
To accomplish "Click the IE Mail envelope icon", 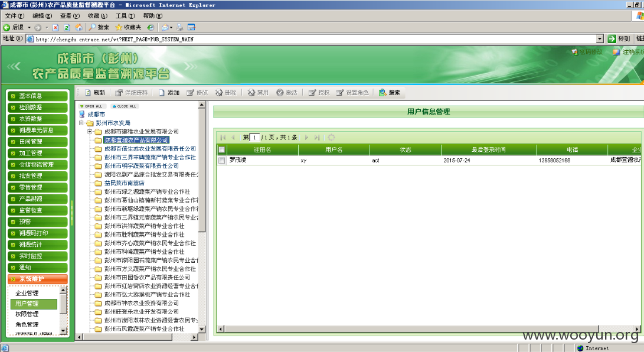I will point(165,28).
